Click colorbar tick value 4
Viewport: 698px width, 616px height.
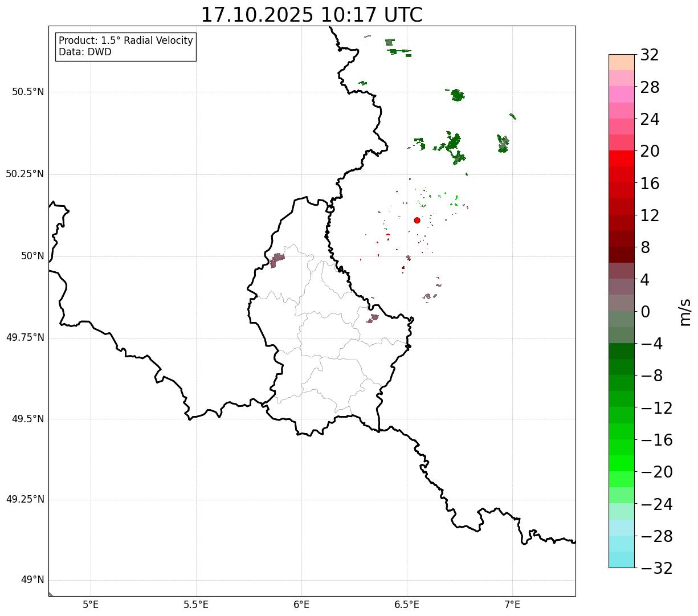(x=645, y=279)
